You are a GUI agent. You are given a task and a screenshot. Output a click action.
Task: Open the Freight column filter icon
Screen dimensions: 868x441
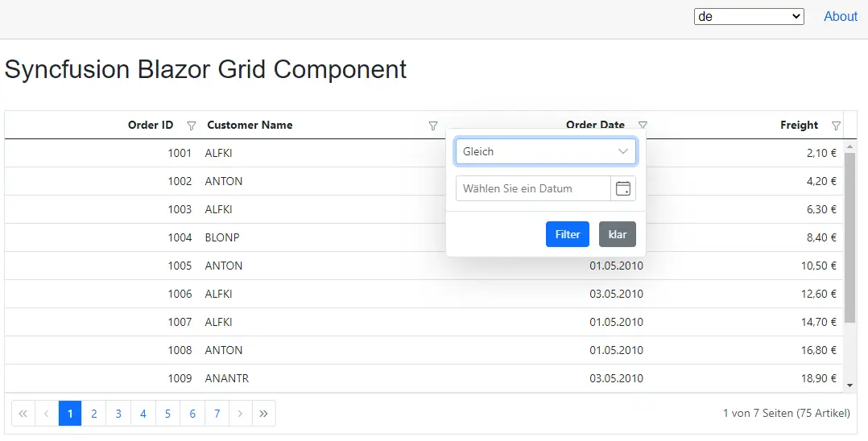[837, 126]
